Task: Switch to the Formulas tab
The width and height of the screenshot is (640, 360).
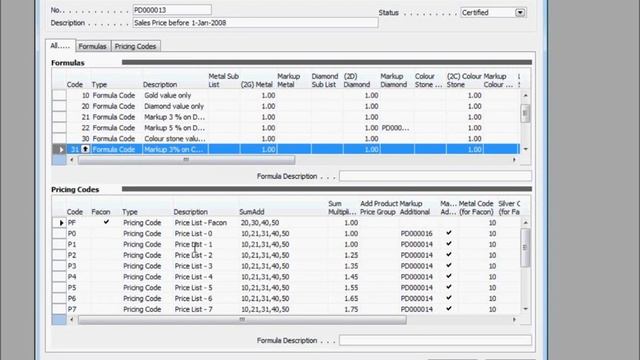Action: point(93,46)
